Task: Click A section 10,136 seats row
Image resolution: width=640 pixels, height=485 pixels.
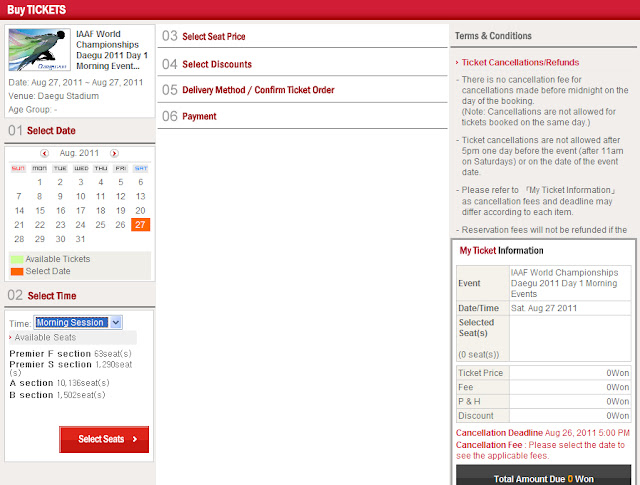Action: point(60,383)
